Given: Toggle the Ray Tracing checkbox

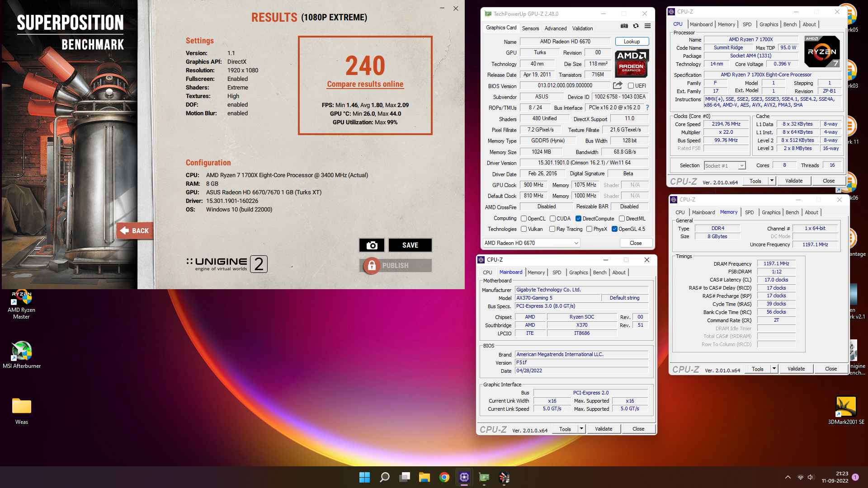Looking at the screenshot, I should (552, 229).
